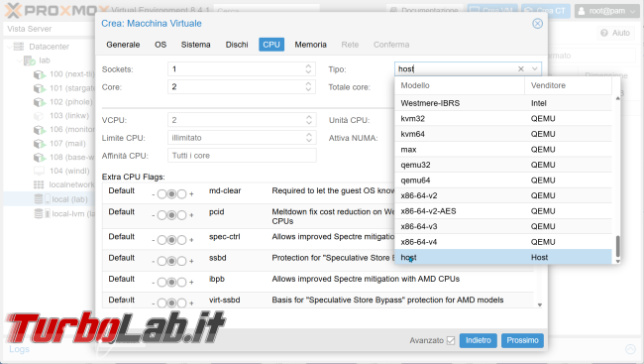644x364 pixels.
Task: Choose kvm32 from the CPU list
Action: click(503, 118)
